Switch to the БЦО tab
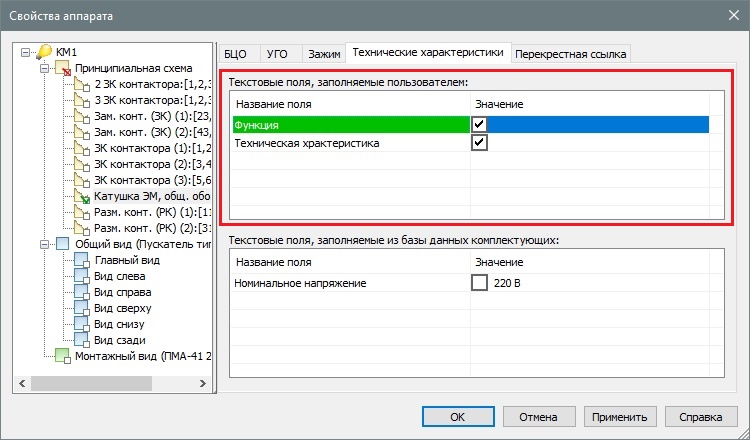Image resolution: width=750 pixels, height=440 pixels. [x=236, y=54]
